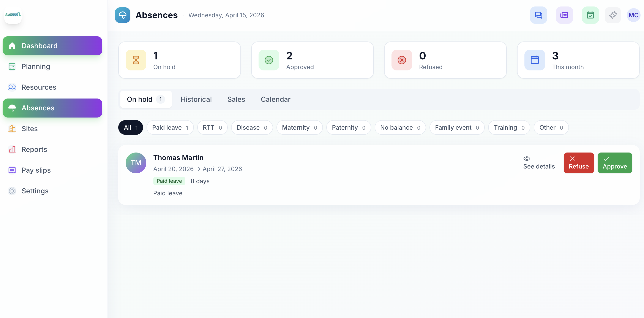
Task: Click the green calendar check icon
Action: 590,15
